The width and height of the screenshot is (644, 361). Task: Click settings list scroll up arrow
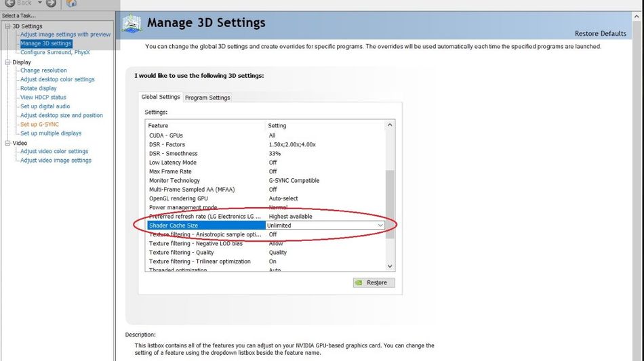coord(390,125)
